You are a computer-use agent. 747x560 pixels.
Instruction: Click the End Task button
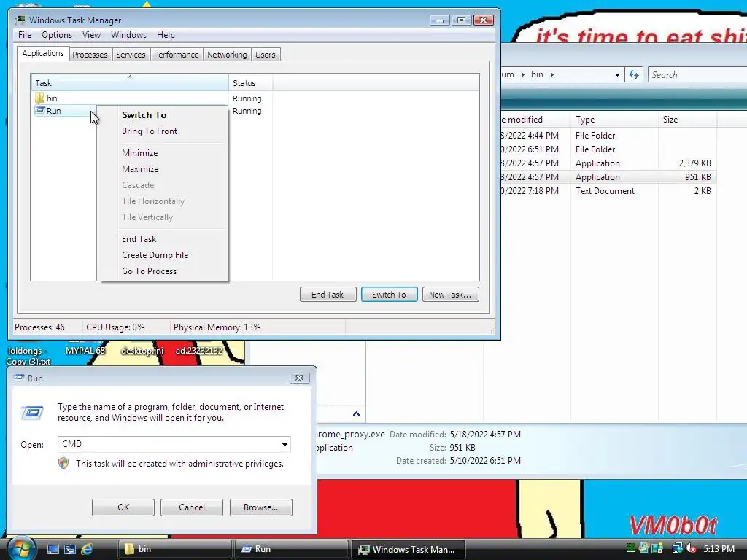(x=328, y=295)
